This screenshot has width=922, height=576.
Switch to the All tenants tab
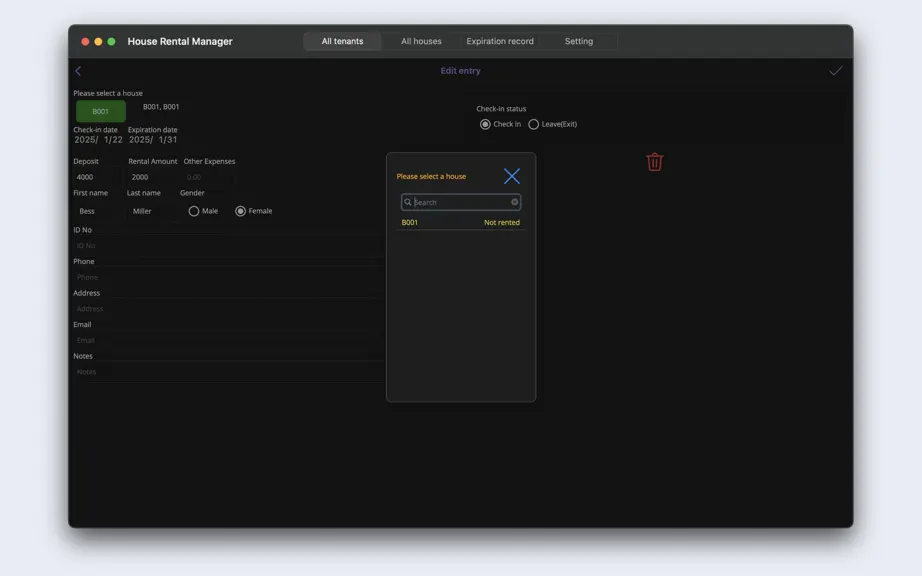coord(342,41)
